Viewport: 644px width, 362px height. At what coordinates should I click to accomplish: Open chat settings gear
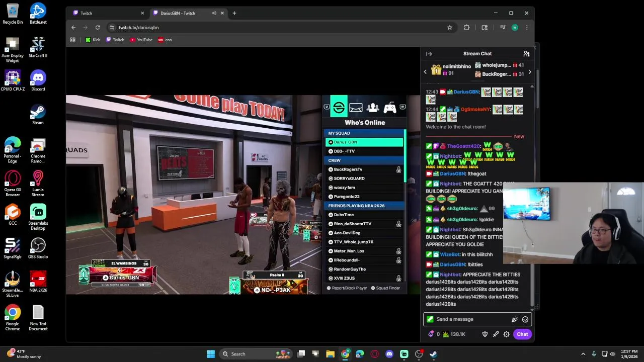point(507,334)
